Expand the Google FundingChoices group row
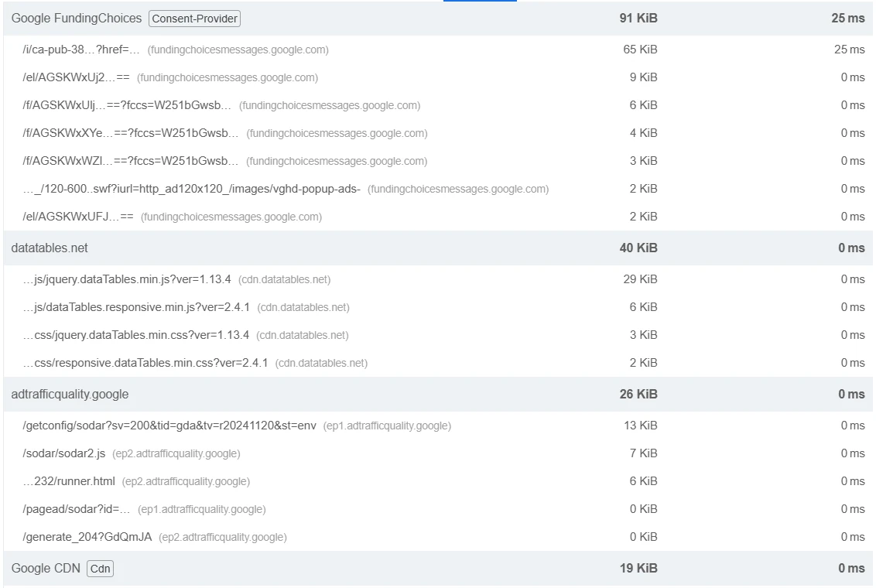The width and height of the screenshot is (876, 588). coord(77,19)
